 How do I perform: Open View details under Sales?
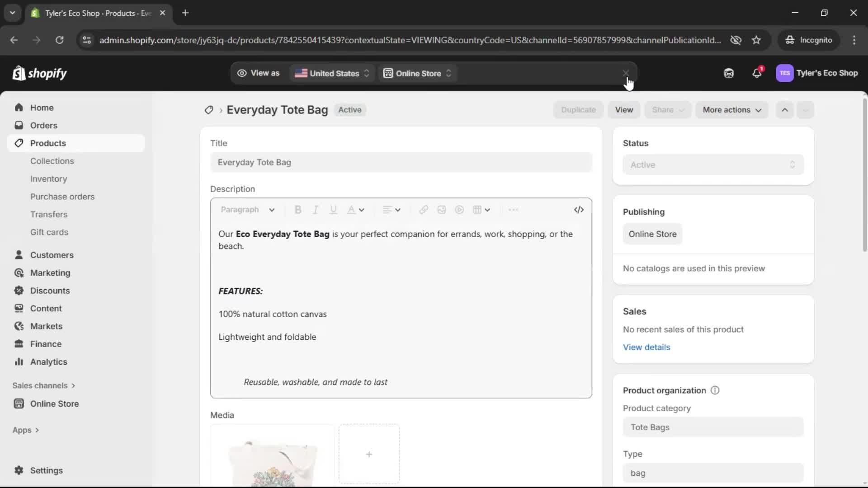[646, 347]
